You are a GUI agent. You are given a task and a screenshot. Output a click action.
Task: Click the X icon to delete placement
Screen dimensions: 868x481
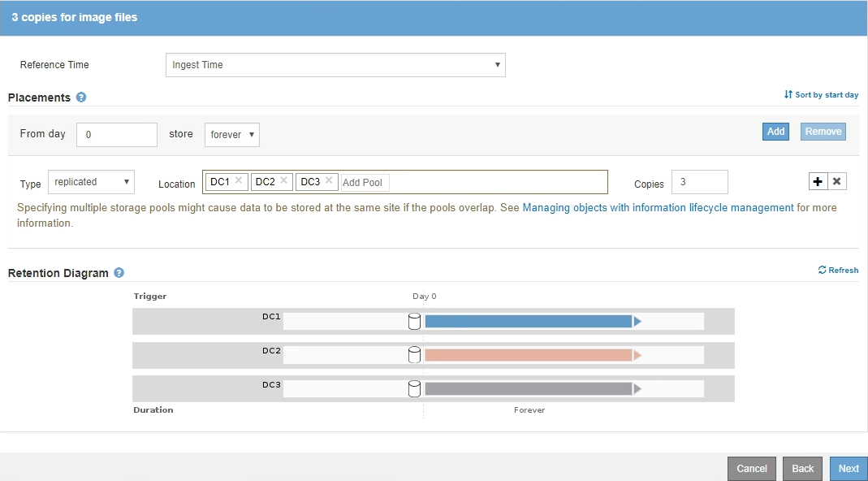[837, 182]
